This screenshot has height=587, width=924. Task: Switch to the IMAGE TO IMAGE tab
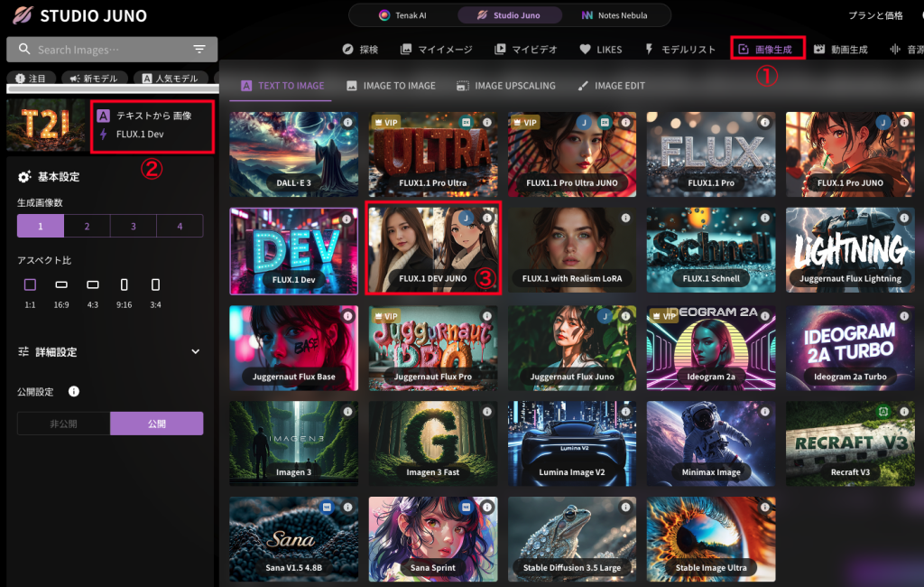391,86
